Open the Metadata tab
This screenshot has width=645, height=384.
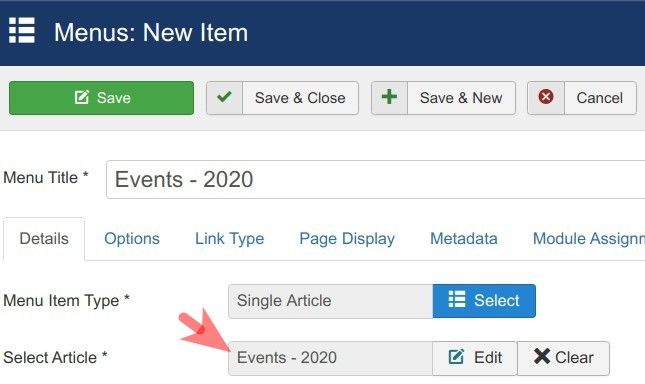(464, 238)
